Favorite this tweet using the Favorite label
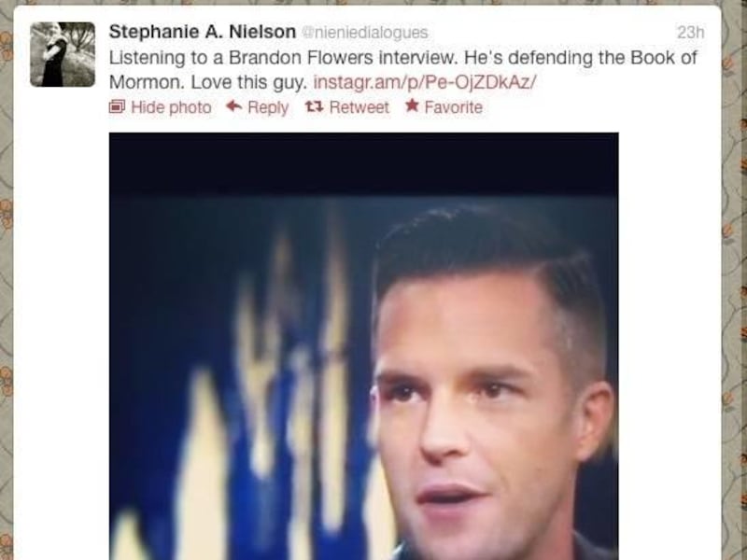This screenshot has height=560, width=747. 453,107
